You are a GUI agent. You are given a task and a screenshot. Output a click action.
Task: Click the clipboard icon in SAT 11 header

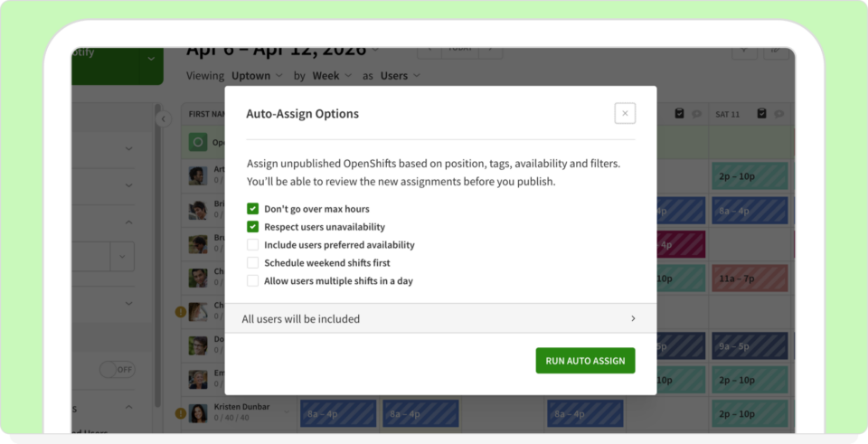coord(761,114)
